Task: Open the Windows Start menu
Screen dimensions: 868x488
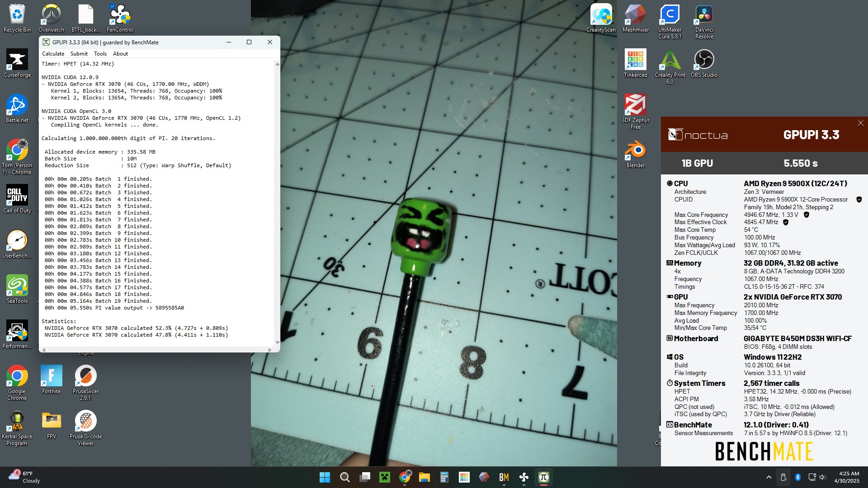Action: [325, 477]
